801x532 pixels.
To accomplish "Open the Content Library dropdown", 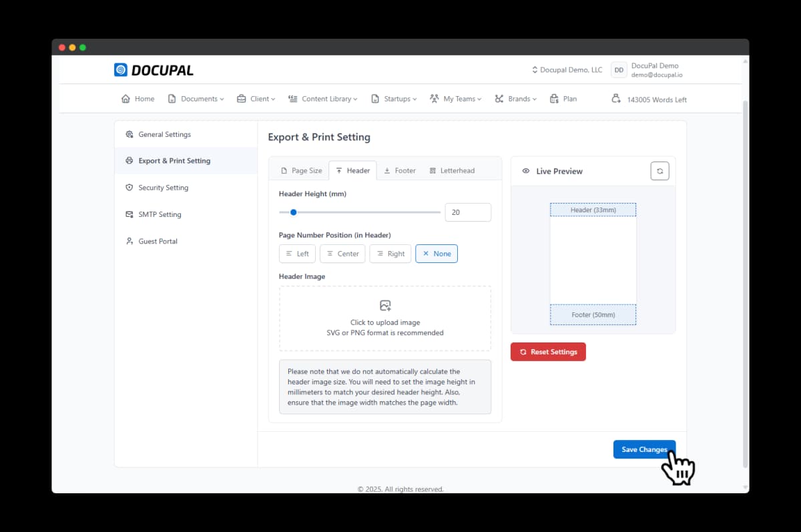I will (x=322, y=99).
